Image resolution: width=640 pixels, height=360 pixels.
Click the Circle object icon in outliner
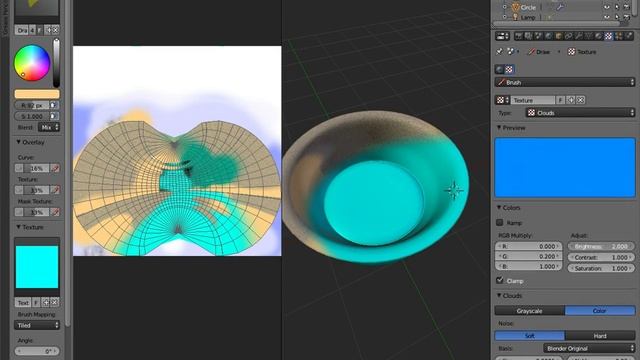coord(516,7)
